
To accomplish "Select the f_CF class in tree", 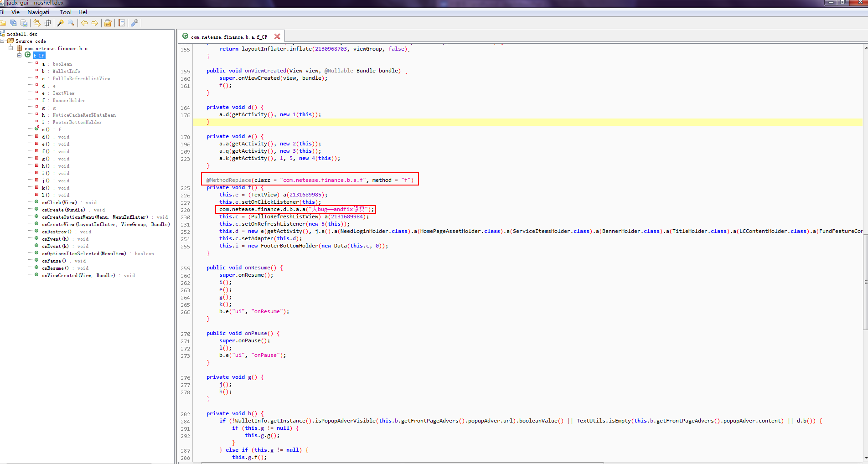I will 39,55.
